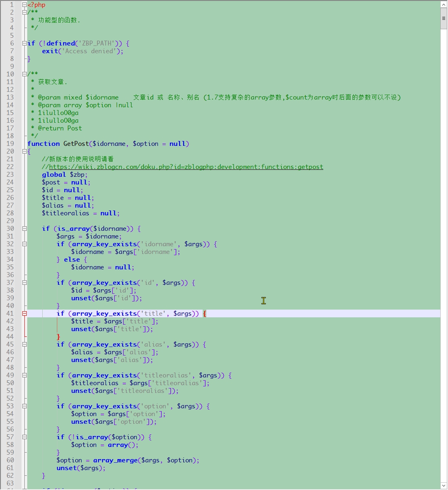Collapse the 'alias' check fold at line 45
Image resolution: width=448 pixels, height=490 pixels.
(x=24, y=345)
